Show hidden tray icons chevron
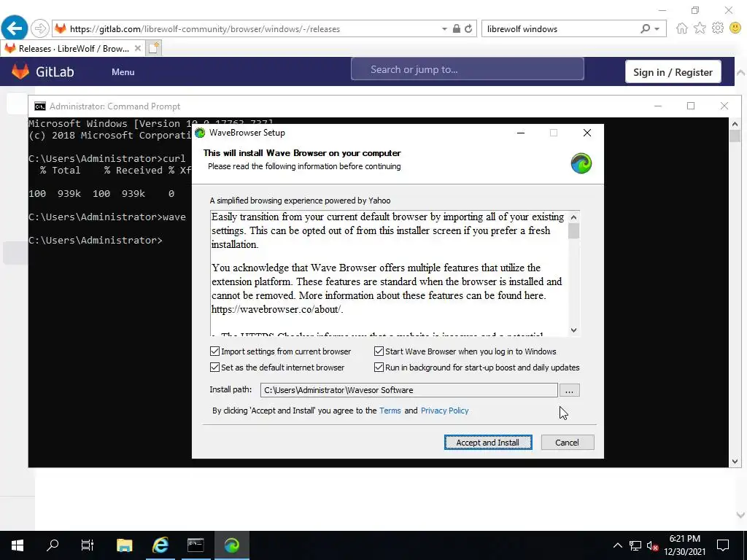 click(x=617, y=545)
